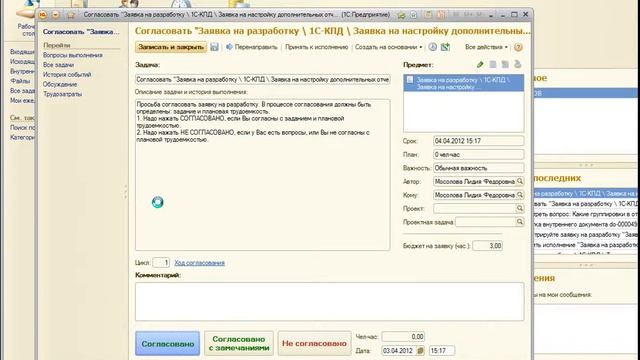This screenshot has height=360, width=640.
Task: Click the Не согласовано button
Action: point(314,344)
